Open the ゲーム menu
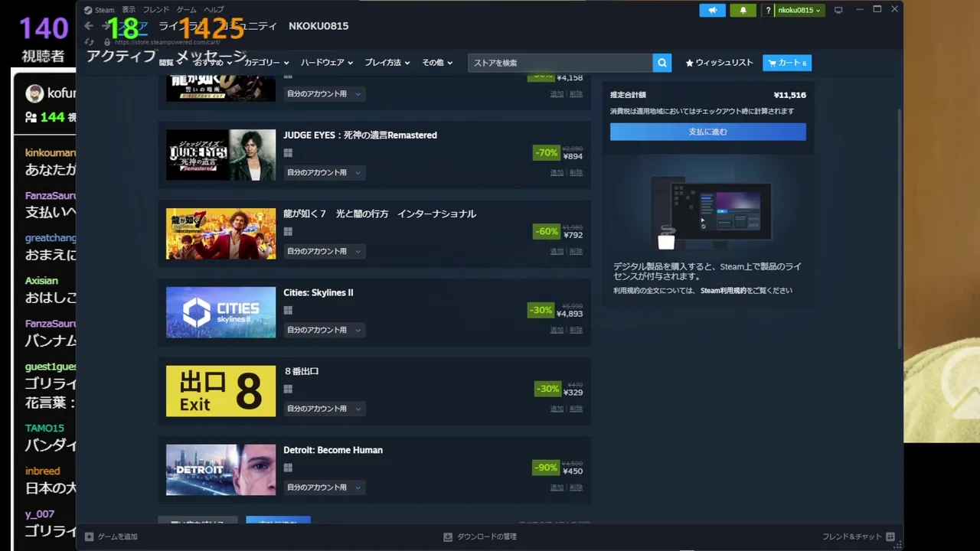The image size is (980, 551). [186, 10]
